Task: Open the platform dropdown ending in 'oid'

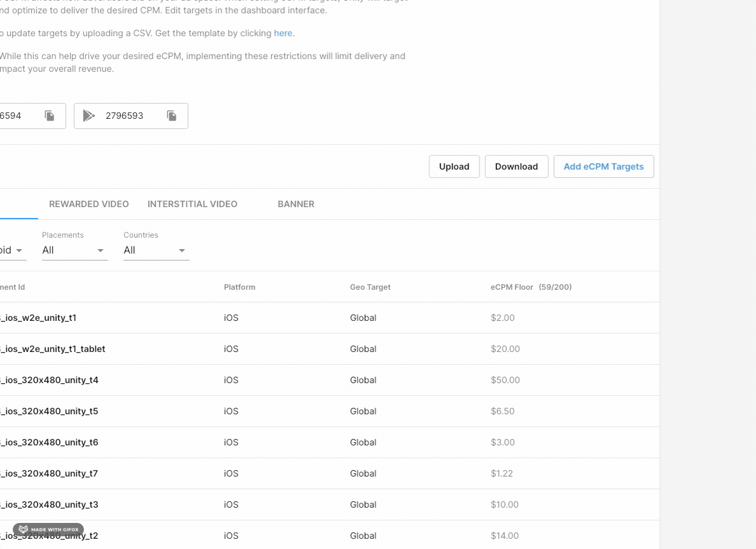Action: point(13,250)
